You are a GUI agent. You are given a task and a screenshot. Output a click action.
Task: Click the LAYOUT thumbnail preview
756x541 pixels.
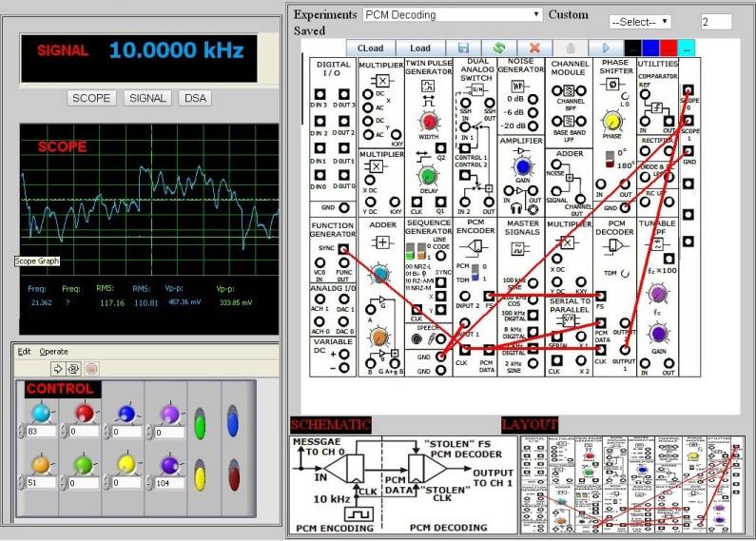click(632, 485)
